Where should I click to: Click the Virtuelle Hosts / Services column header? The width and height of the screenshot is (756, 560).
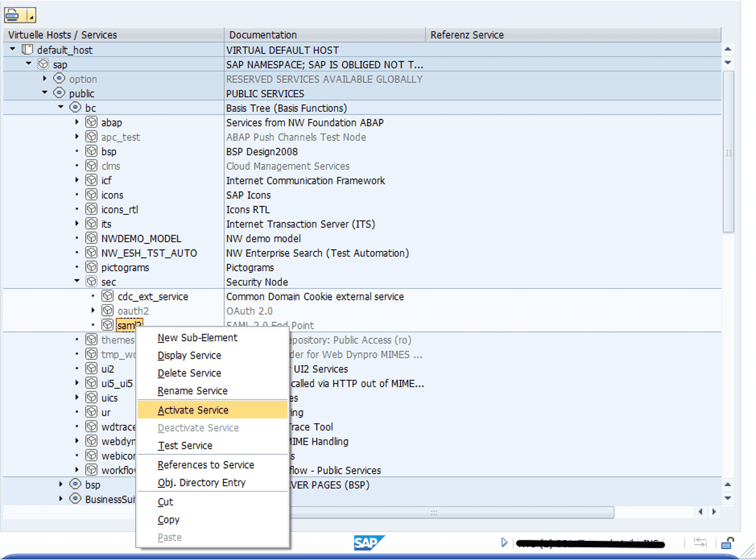(x=114, y=35)
